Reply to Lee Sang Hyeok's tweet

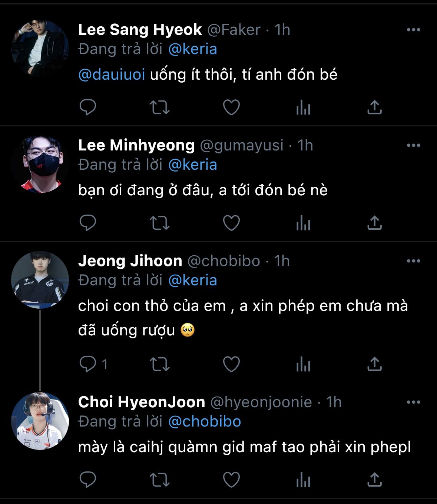click(x=88, y=107)
